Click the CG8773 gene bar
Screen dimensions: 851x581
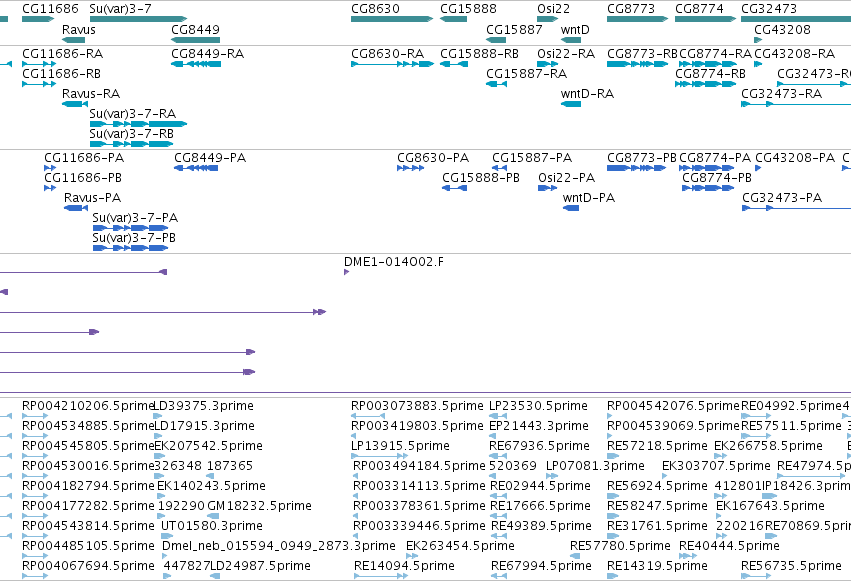[x=638, y=19]
